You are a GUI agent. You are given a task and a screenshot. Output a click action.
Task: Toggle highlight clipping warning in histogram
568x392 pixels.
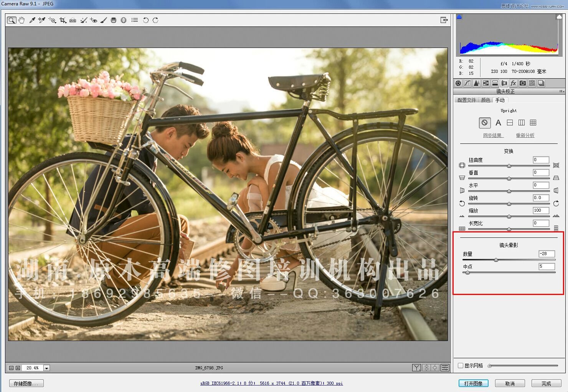(x=559, y=17)
